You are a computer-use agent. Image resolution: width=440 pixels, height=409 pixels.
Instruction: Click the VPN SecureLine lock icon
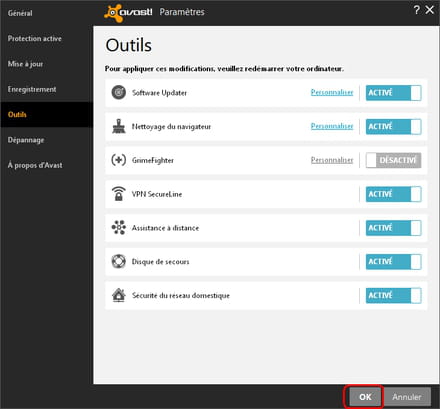click(x=119, y=194)
